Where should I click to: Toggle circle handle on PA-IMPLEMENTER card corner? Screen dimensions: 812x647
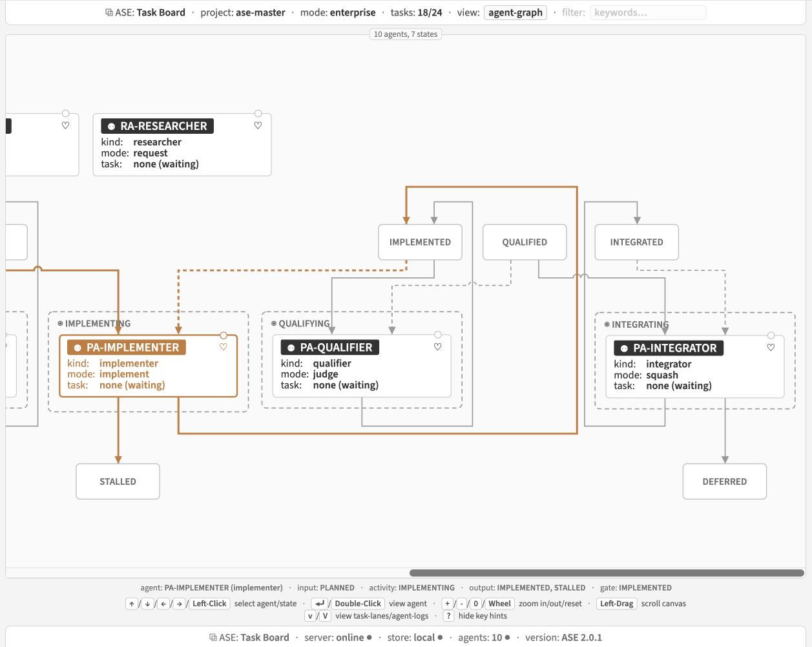(224, 335)
